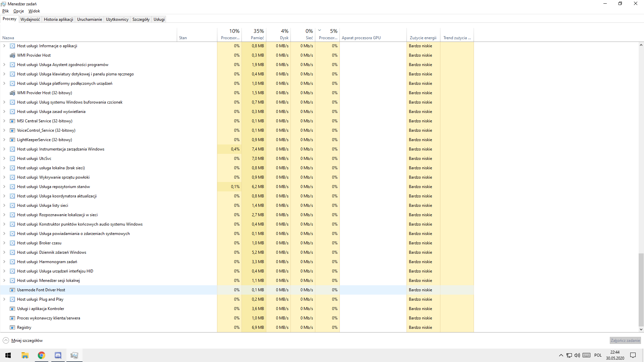Open the volume control in system tray

click(x=577, y=355)
